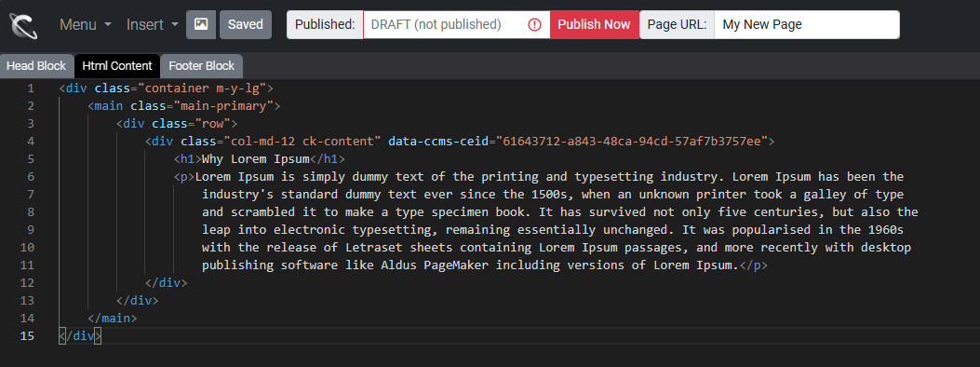Image resolution: width=980 pixels, height=367 pixels.
Task: Switch to the Head Block tab
Action: click(x=36, y=65)
